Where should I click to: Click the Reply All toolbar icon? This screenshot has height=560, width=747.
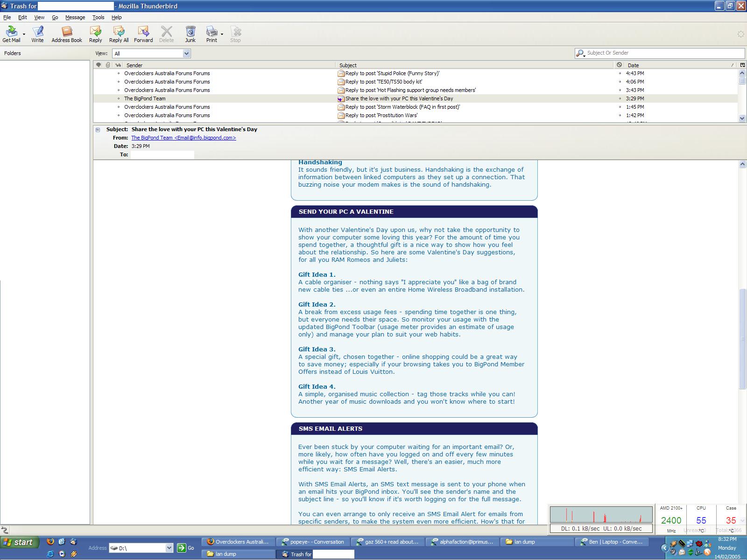[119, 34]
